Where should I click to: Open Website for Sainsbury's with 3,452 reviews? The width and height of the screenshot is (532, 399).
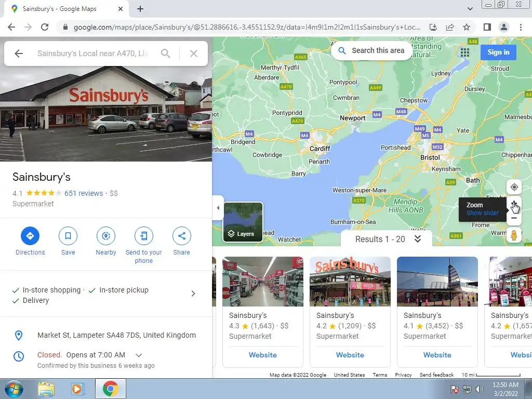tap(437, 355)
